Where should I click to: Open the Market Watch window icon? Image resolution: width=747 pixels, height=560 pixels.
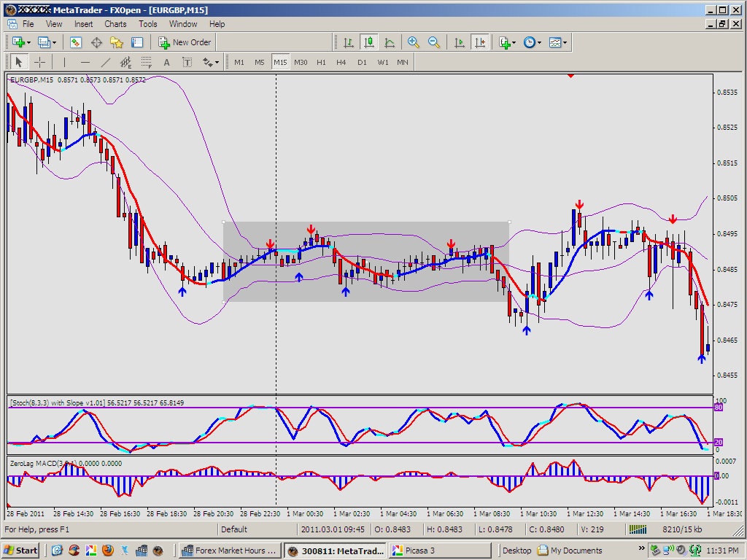[76, 42]
